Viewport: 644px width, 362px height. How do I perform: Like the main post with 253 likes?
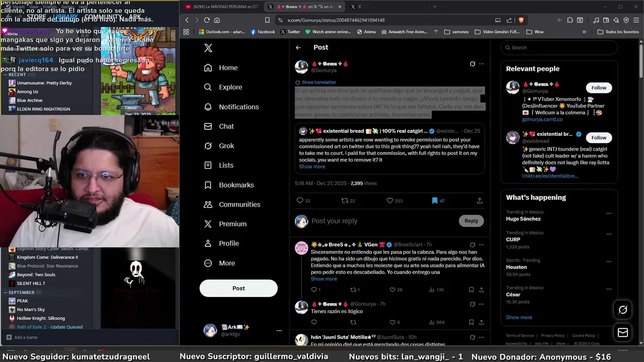point(394,201)
